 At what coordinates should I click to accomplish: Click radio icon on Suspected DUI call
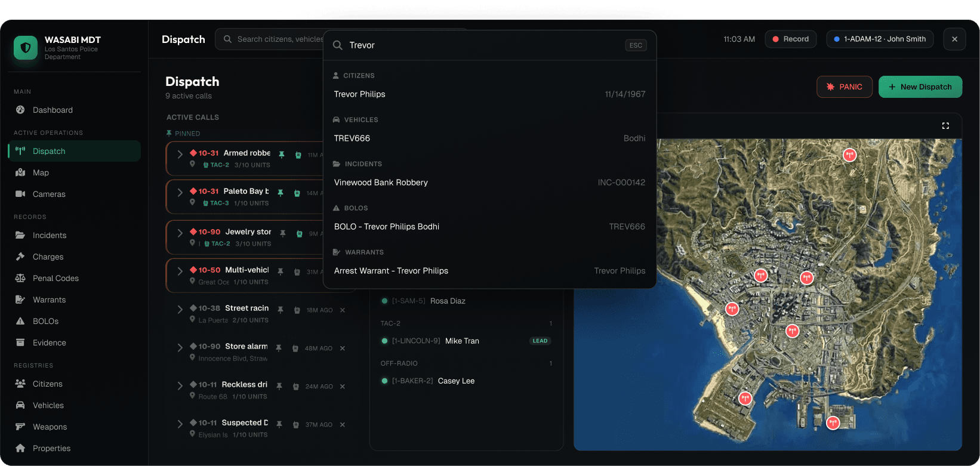click(x=296, y=424)
